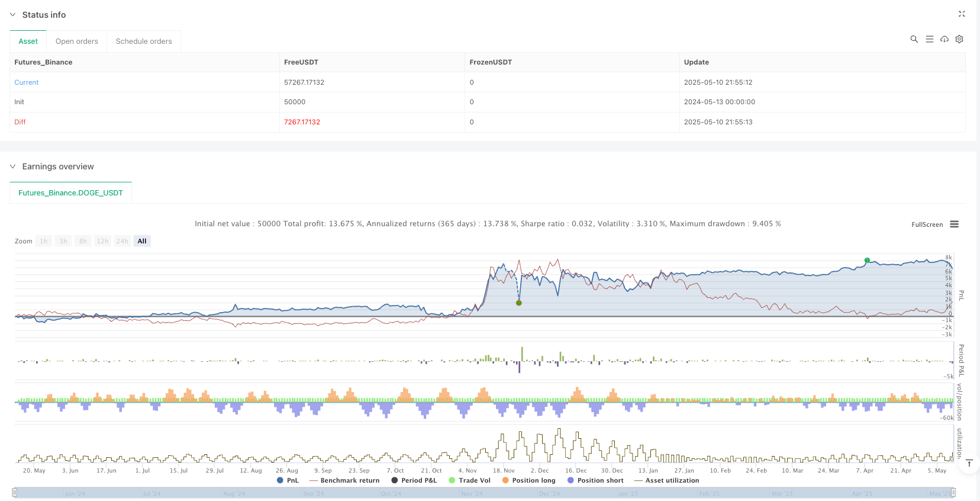The image size is (980, 501).
Task: Select the 24h zoom range button
Action: [x=122, y=241]
